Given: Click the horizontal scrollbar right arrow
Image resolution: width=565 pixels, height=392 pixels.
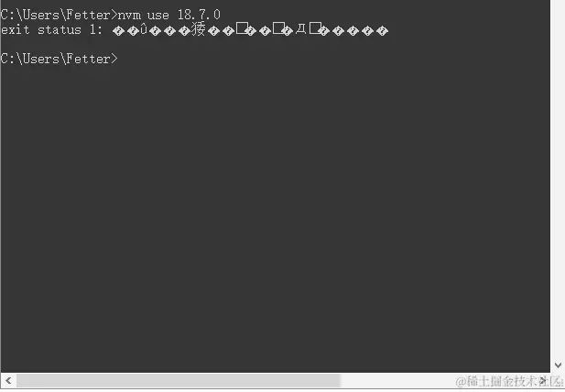Looking at the screenshot, I should [x=543, y=380].
